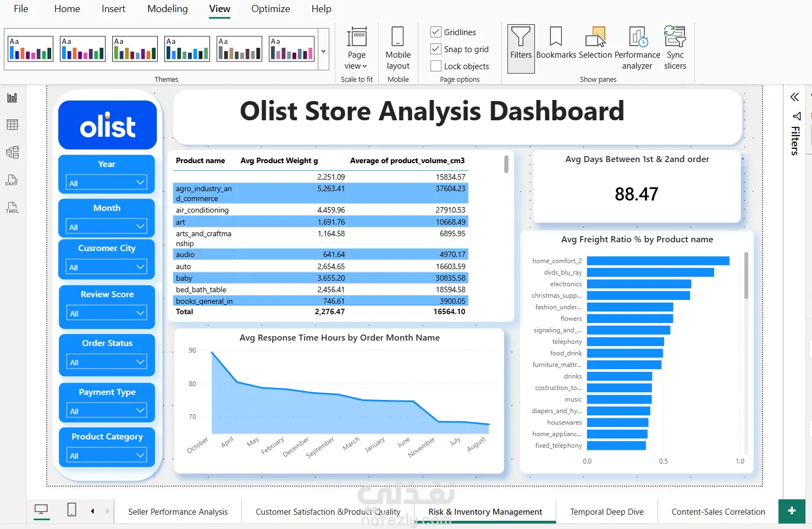Open the Optimize ribbon tab
This screenshot has height=529, width=812.
270,9
